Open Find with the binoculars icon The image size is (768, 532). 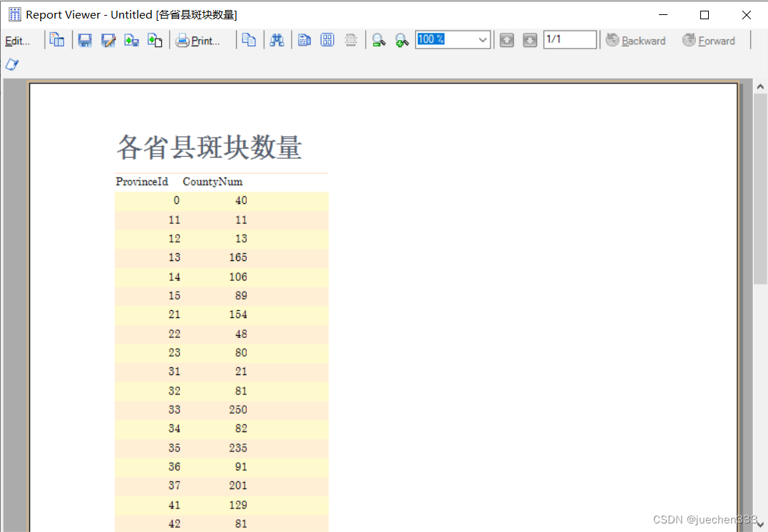277,40
